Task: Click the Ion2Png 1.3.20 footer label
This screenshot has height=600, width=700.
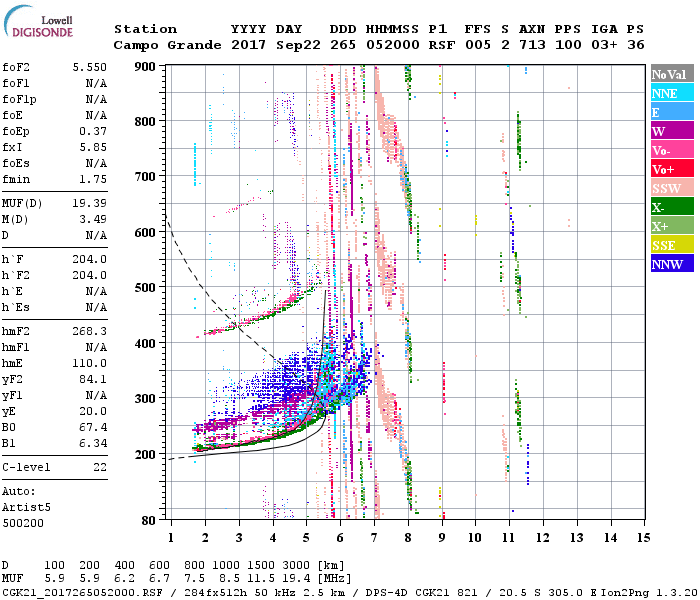Action: [x=650, y=592]
